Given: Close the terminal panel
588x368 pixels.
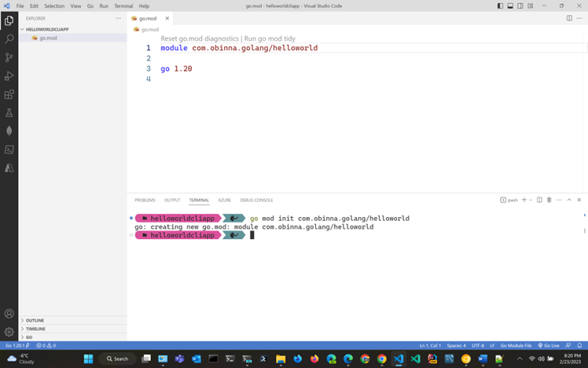Looking at the screenshot, I should point(579,200).
